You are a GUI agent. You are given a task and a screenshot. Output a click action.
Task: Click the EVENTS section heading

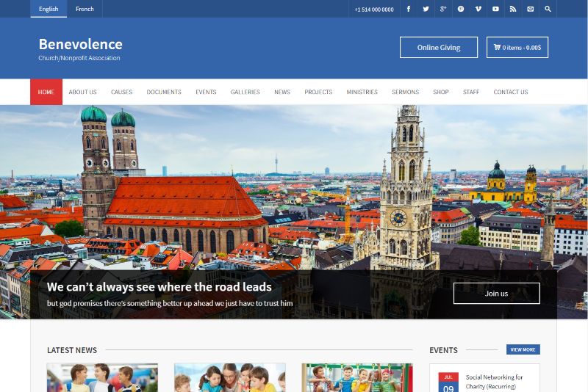point(443,350)
